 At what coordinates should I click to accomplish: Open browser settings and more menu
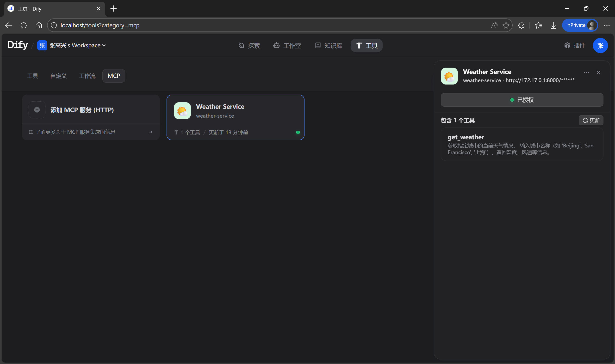pyautogui.click(x=607, y=25)
